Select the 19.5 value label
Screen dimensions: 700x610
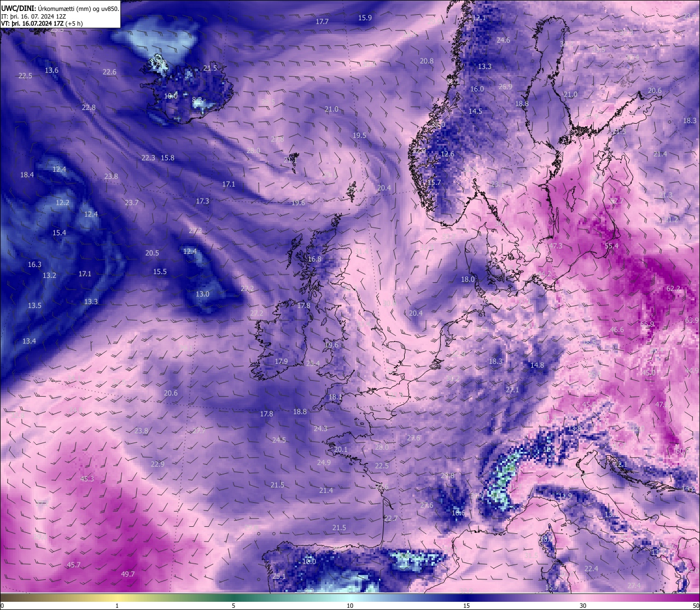359,136
